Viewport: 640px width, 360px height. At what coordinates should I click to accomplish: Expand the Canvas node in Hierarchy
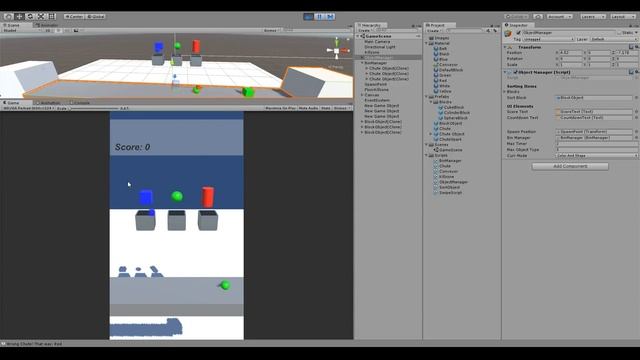(x=362, y=95)
